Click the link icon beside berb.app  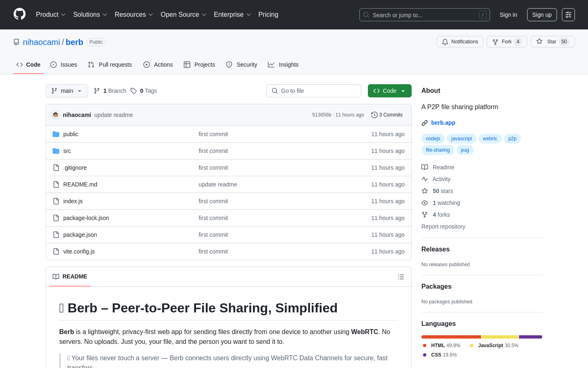[425, 123]
